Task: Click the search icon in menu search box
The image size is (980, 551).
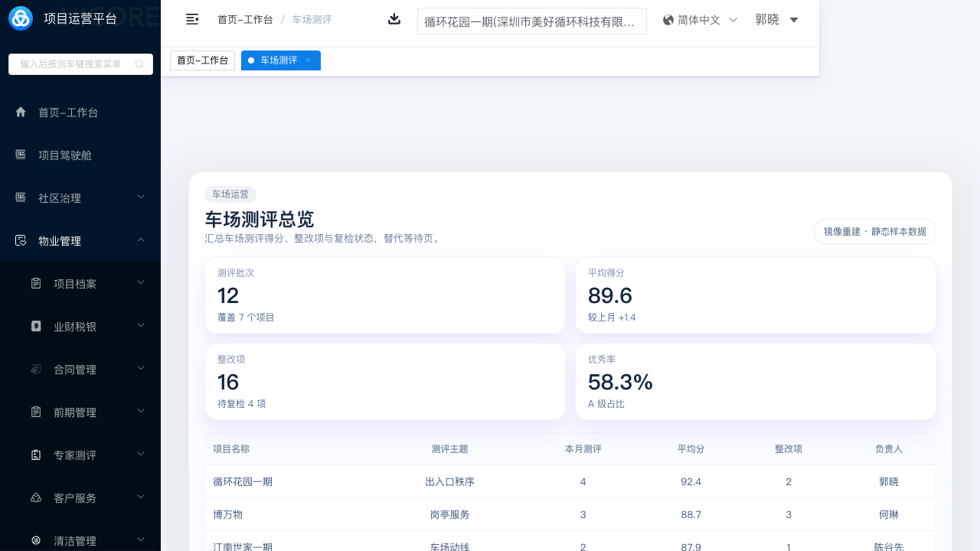Action: click(x=139, y=64)
